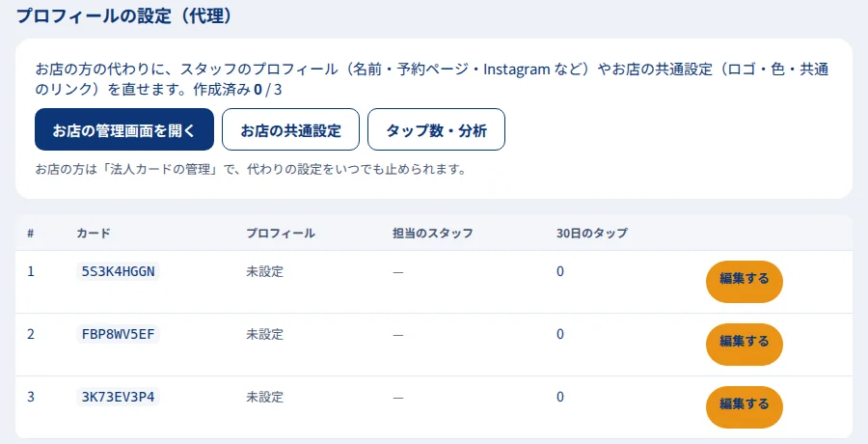This screenshot has width=868, height=444.
Task: Click tap count 0 for card FBP8WV5EF
Action: click(x=560, y=334)
